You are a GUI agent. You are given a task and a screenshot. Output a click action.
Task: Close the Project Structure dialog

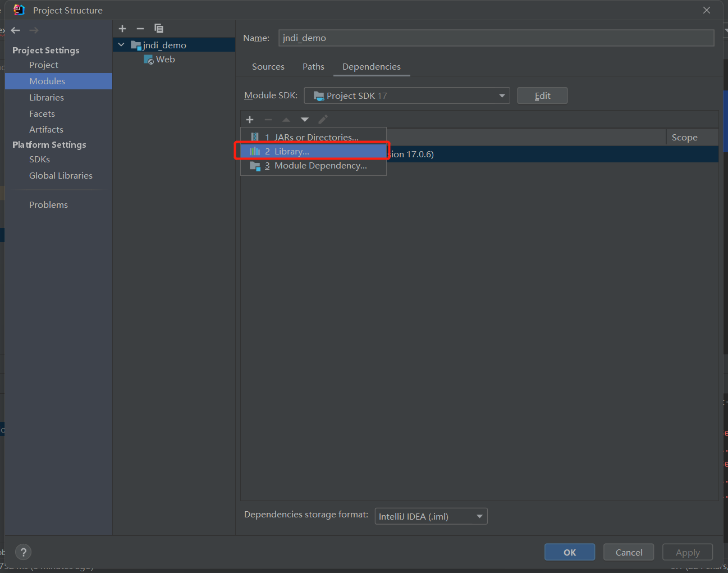click(x=707, y=10)
